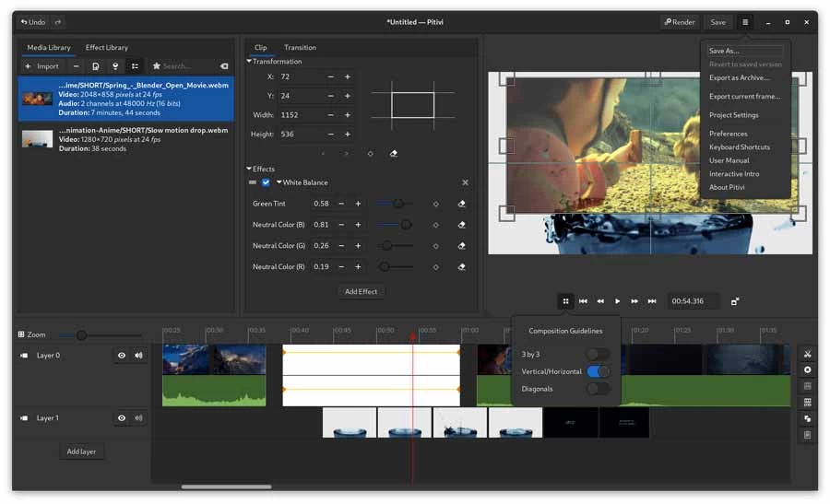Disable the Vertical/Horizontal guideline switch
Image resolution: width=830 pixels, height=504 pixels.
pos(598,371)
